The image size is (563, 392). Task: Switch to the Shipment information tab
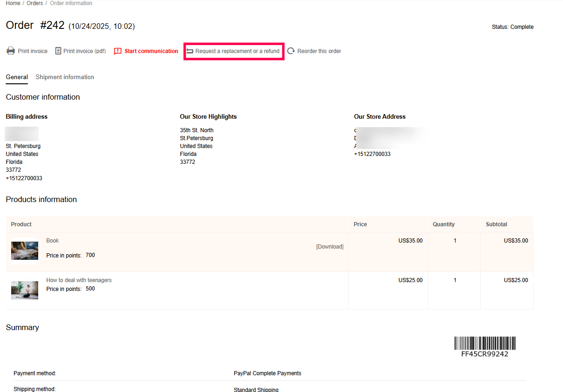coord(65,77)
